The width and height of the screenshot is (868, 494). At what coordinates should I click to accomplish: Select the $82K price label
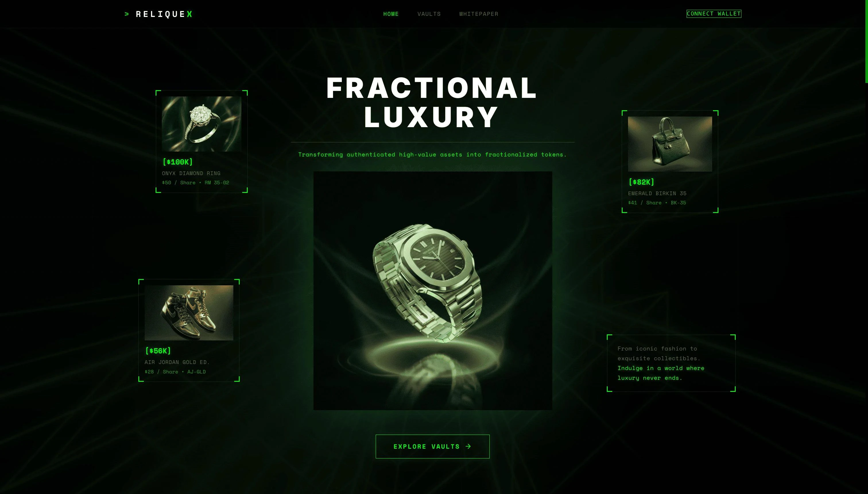(641, 182)
